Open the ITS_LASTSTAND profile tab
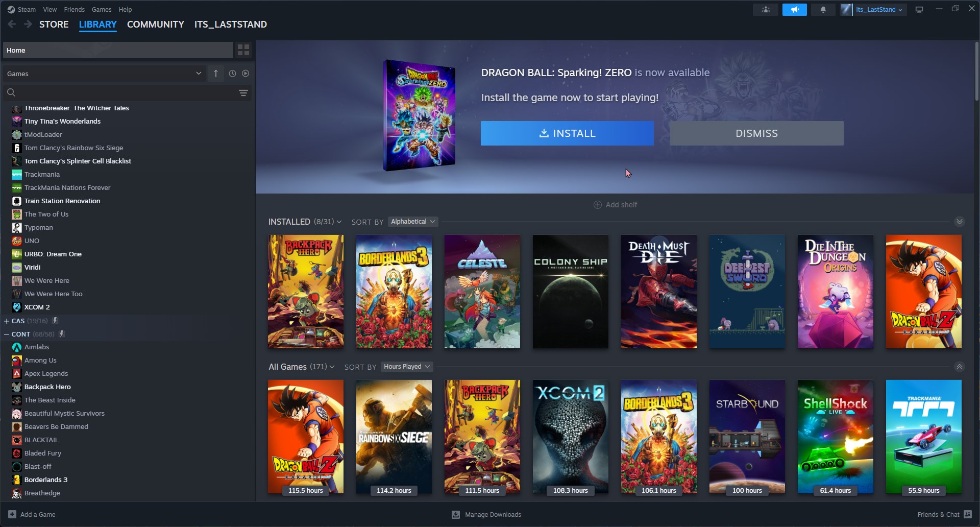The height and width of the screenshot is (527, 980). pyautogui.click(x=231, y=24)
